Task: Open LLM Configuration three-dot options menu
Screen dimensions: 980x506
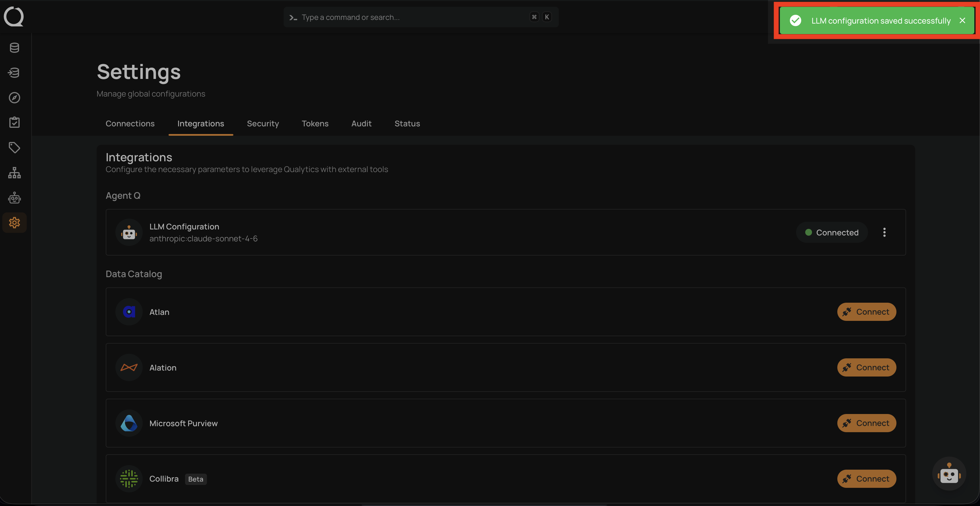Action: click(885, 232)
